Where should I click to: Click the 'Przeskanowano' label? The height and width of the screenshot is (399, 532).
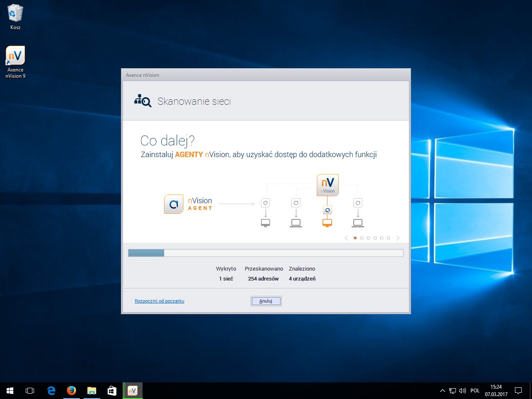pos(264,269)
